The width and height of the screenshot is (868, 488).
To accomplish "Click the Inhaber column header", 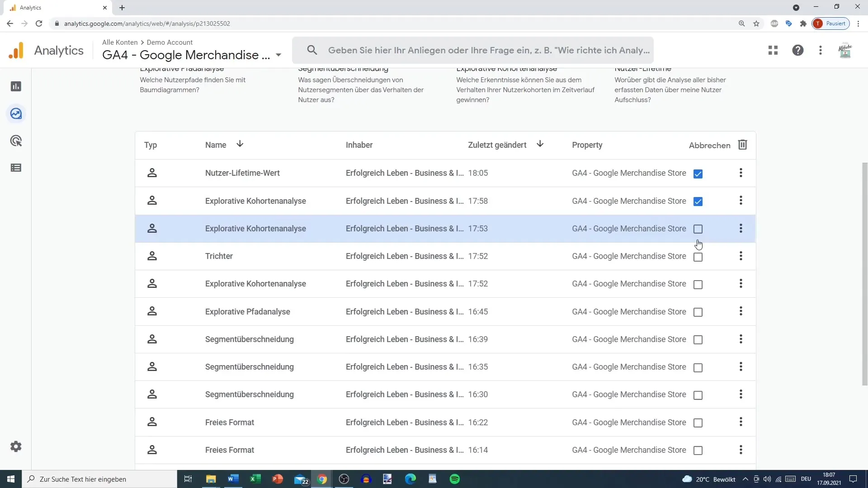I will pyautogui.click(x=359, y=145).
